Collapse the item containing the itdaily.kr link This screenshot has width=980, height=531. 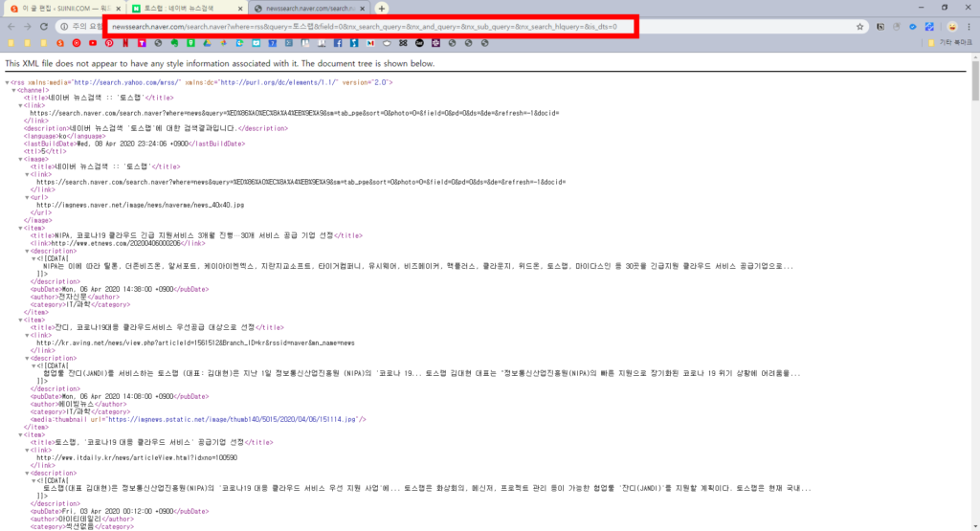point(21,434)
